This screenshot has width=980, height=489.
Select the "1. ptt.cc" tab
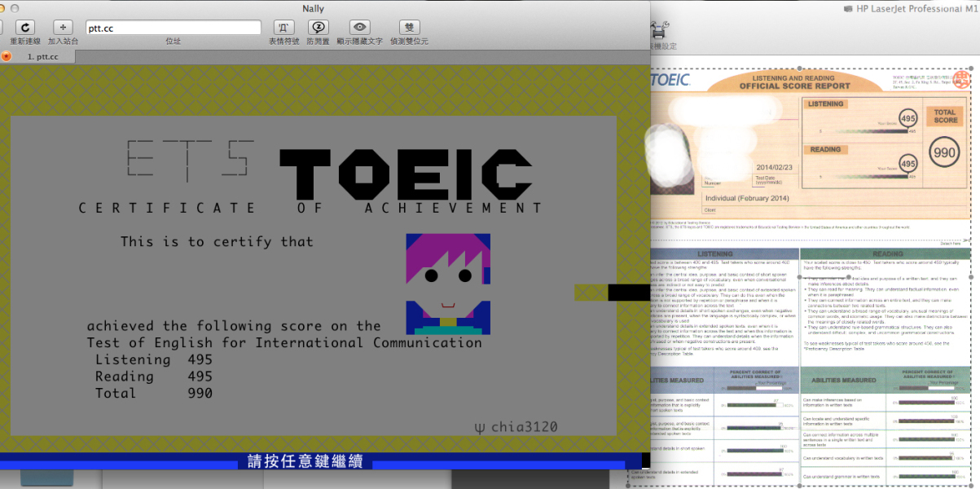(42, 56)
